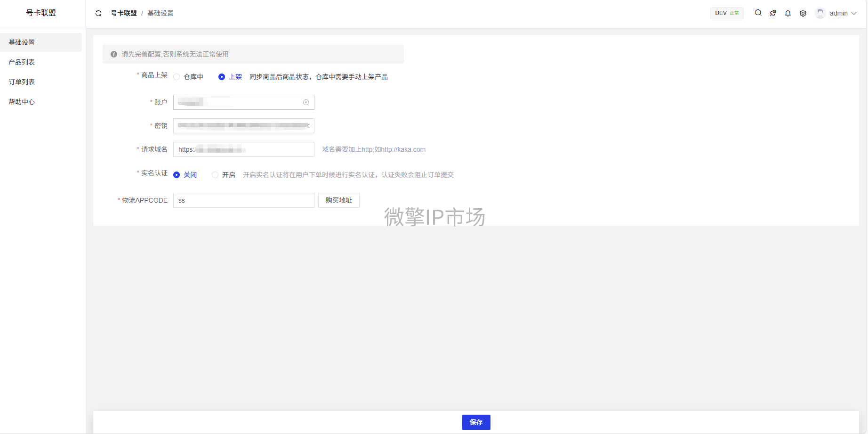The width and height of the screenshot is (868, 434).
Task: Go to 订单列表 in the sidebar
Action: click(22, 82)
